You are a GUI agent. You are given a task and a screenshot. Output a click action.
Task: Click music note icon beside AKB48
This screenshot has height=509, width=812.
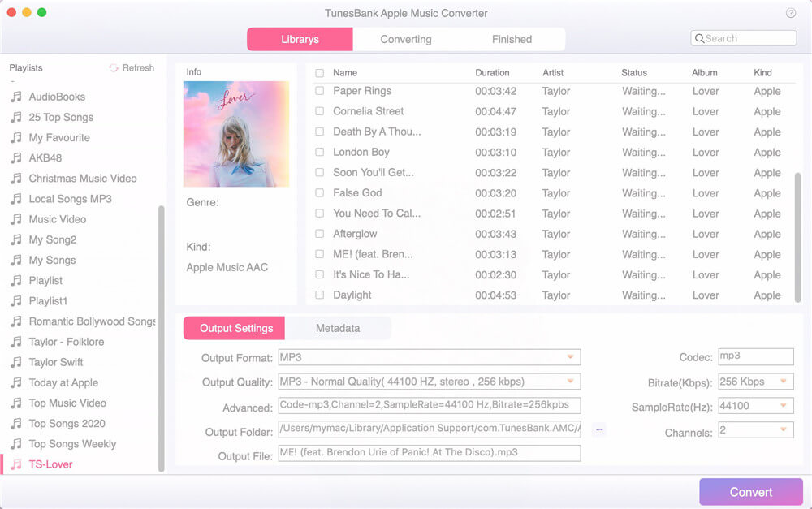[x=16, y=158]
